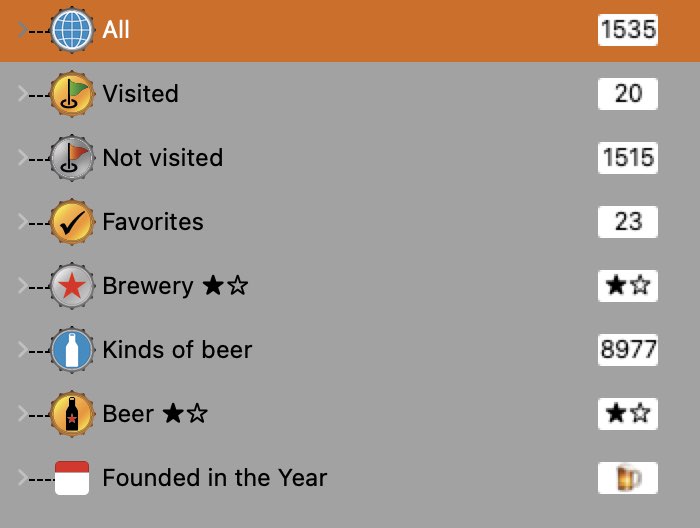Screen dimensions: 700x528
Task: Select the Beer star rating row label
Action: (x=155, y=414)
